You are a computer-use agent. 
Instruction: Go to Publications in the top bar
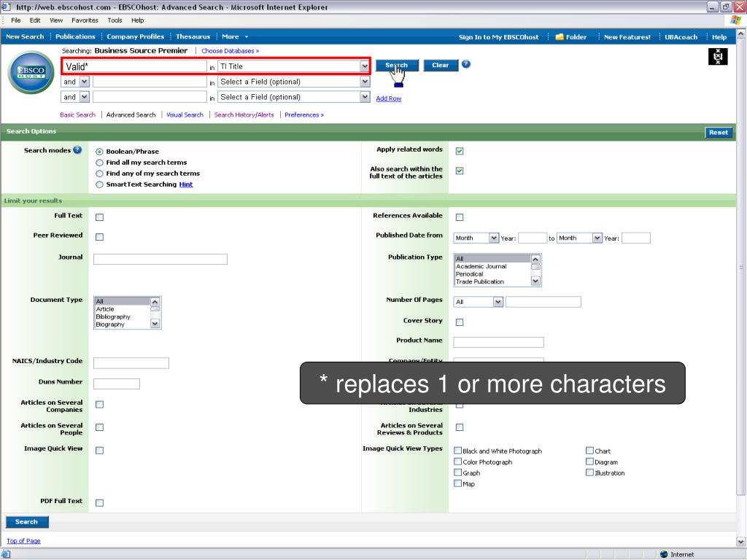pos(75,36)
